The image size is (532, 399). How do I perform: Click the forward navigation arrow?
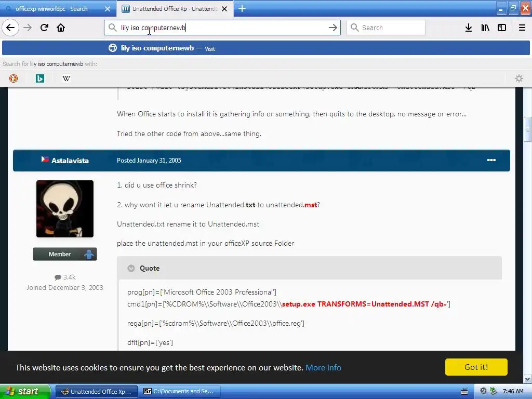point(28,28)
